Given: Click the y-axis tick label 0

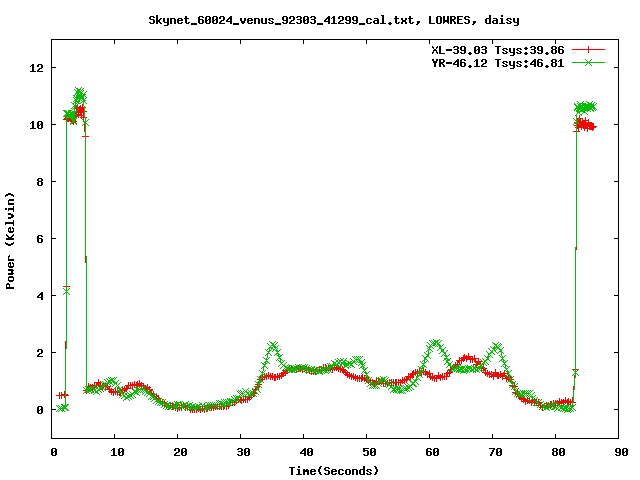Looking at the screenshot, I should 40,410.
